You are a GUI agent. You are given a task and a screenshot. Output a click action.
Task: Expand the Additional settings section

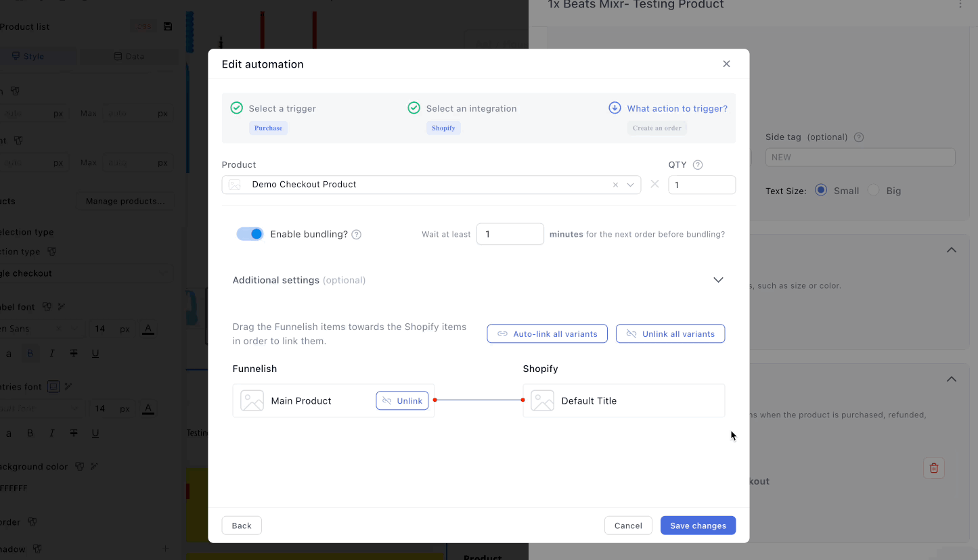click(718, 280)
